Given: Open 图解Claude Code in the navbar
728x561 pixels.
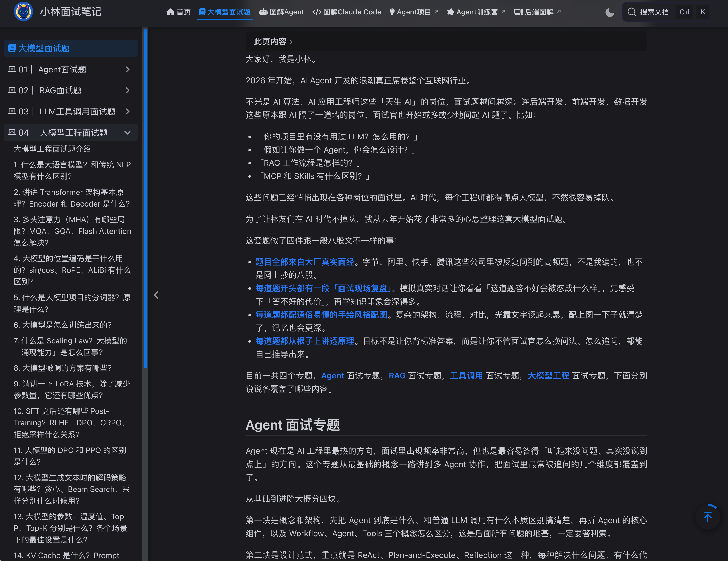Looking at the screenshot, I should pyautogui.click(x=347, y=12).
